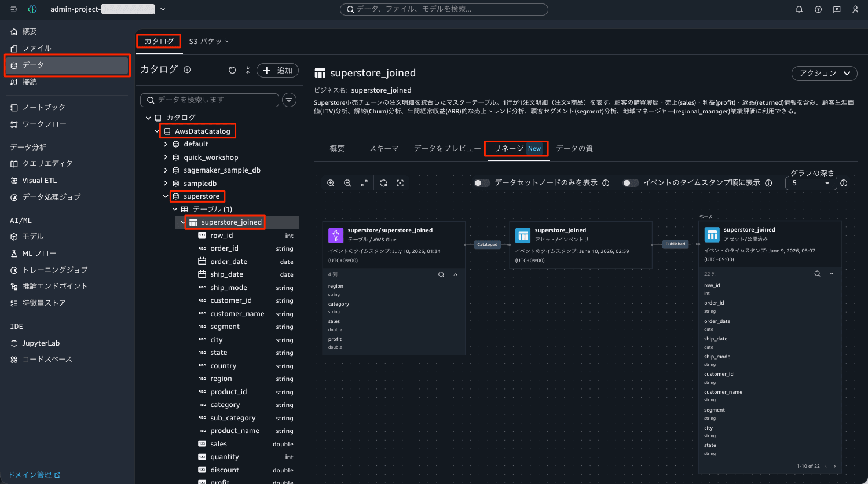
Task: Collapse columns in the Glue table node
Action: tap(456, 274)
